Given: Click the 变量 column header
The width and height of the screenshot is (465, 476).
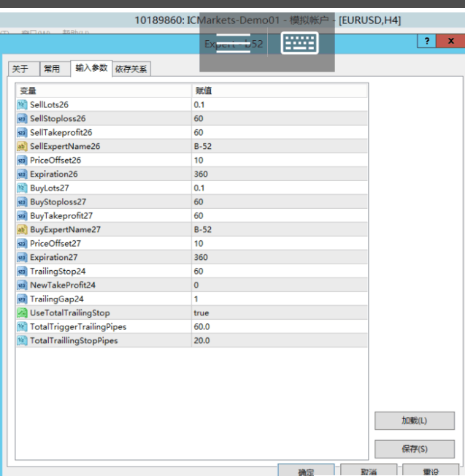Looking at the screenshot, I should (x=102, y=91).
